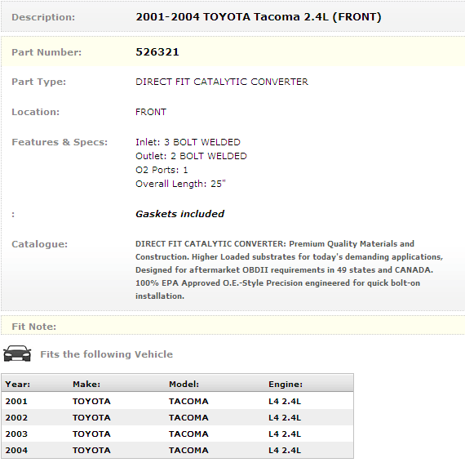Click the Overall Length: 25" spec
465x476 pixels.
[180, 184]
